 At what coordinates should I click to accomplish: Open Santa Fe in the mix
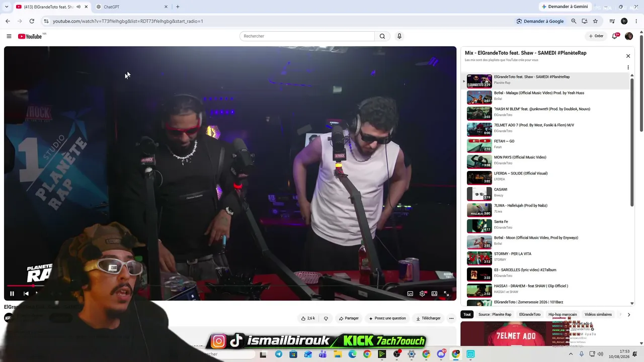point(546,226)
